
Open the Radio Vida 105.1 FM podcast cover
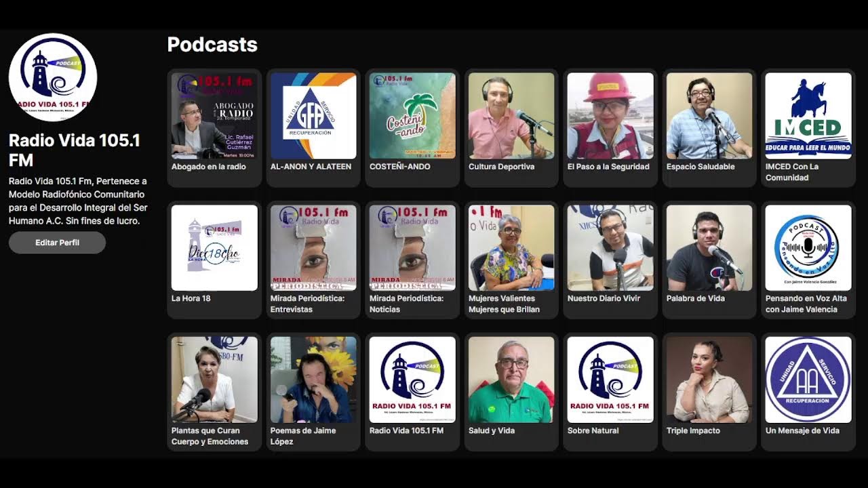click(x=412, y=380)
